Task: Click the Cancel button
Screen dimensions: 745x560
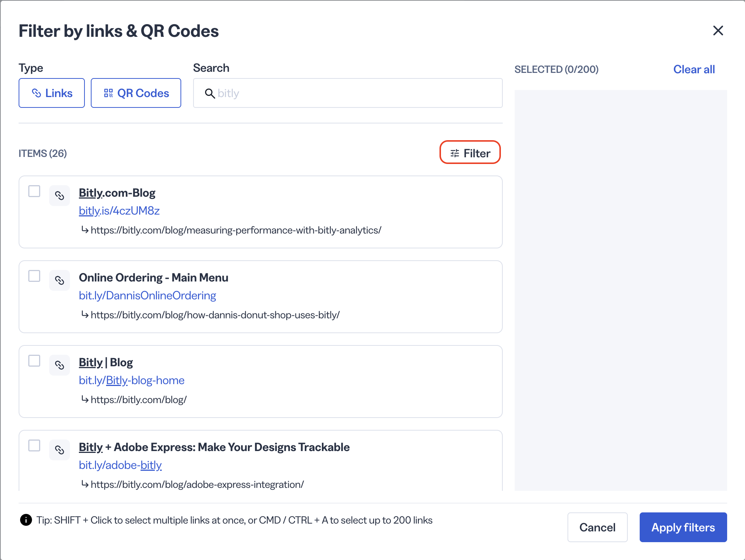Action: 597,527
